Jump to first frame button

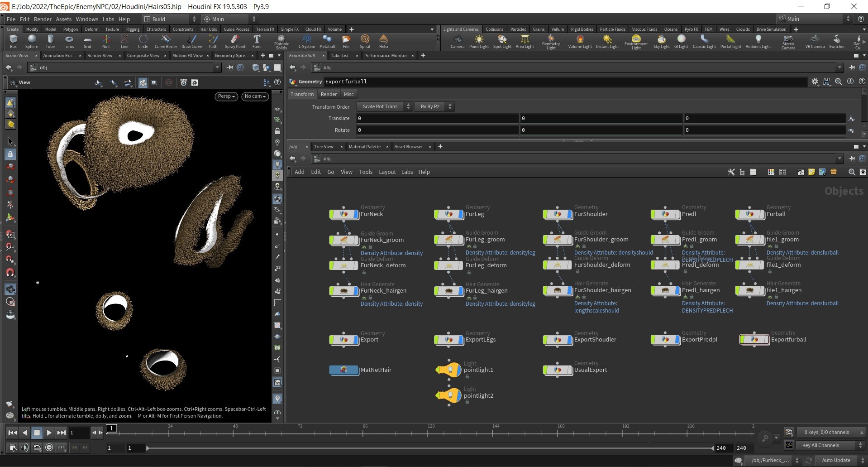[x=13, y=433]
